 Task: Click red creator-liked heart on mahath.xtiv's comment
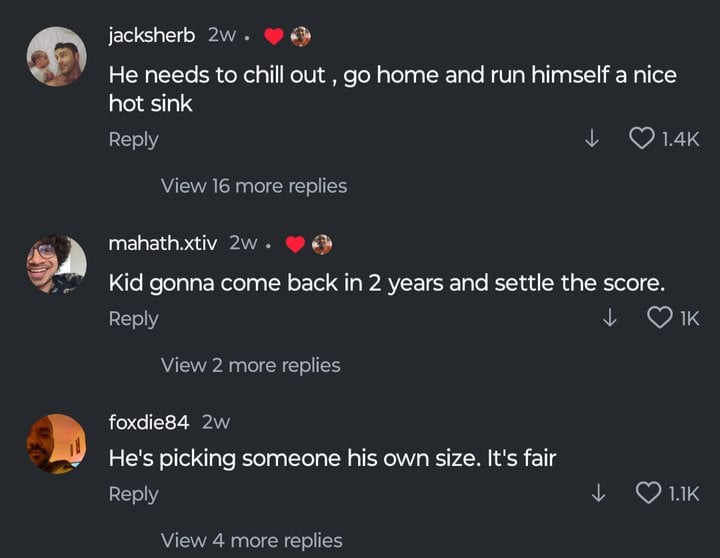[x=295, y=244]
